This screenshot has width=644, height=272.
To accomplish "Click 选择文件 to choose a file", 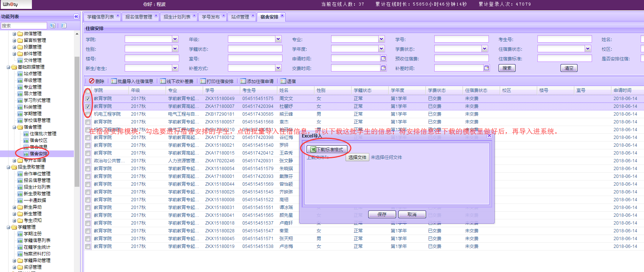I will [x=357, y=157].
